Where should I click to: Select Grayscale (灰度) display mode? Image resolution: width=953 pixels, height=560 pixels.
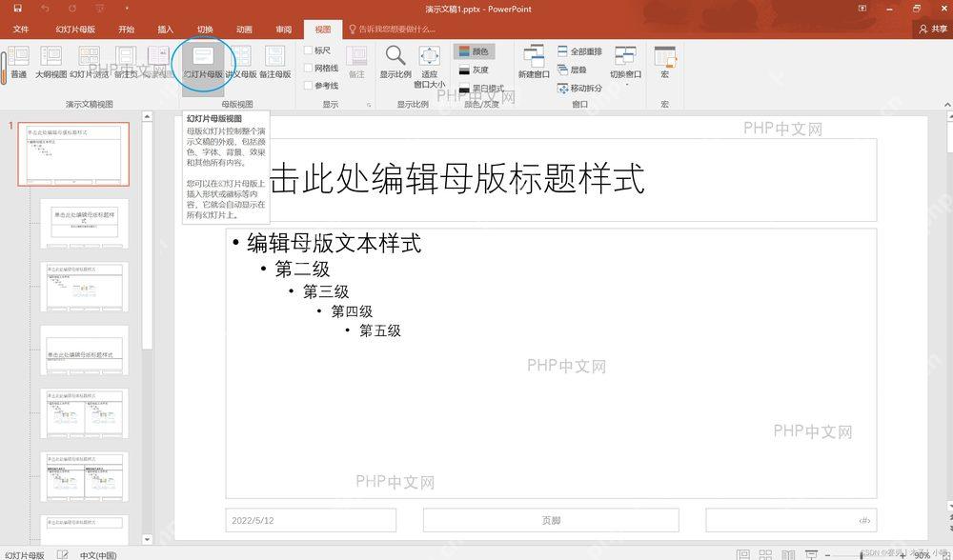tap(474, 70)
